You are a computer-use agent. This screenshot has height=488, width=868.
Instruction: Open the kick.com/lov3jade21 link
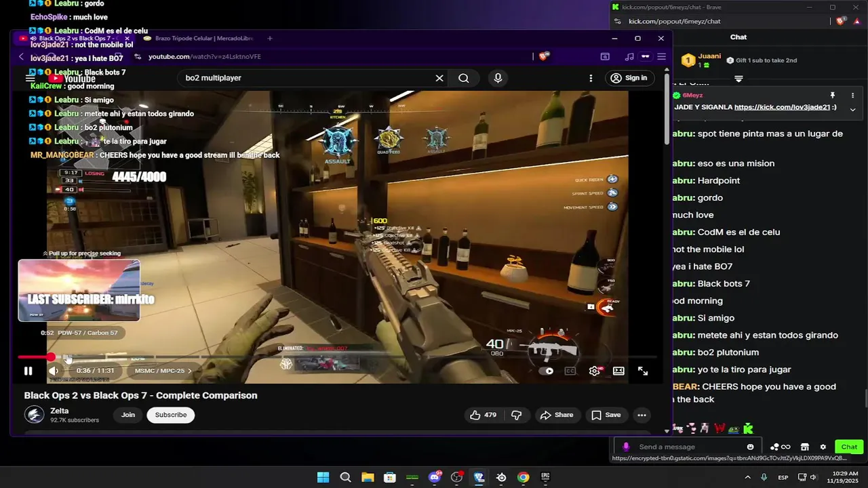781,107
